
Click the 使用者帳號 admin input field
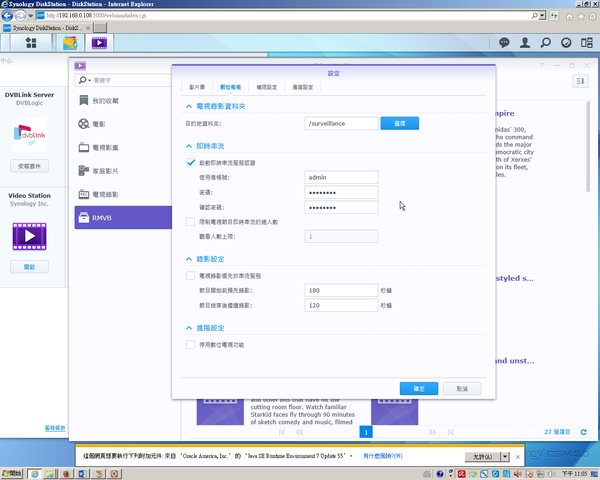(x=341, y=177)
